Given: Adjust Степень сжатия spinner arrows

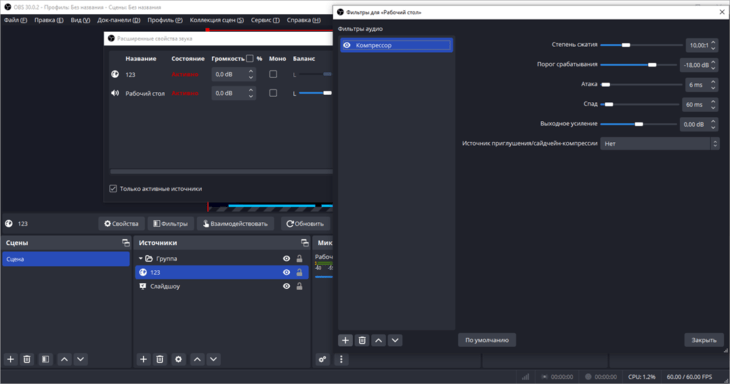Looking at the screenshot, I should pos(713,45).
